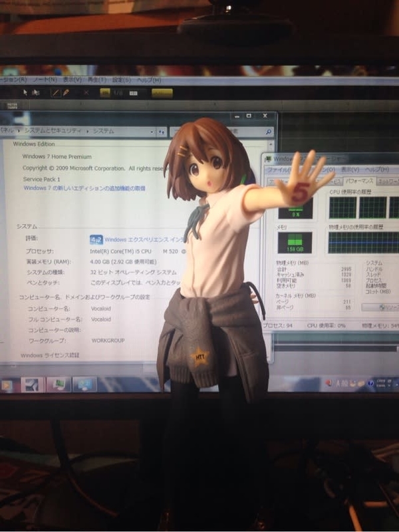Select the line tool in Vocaloid toolbar
The width and height of the screenshot is (399, 532).
55,92
